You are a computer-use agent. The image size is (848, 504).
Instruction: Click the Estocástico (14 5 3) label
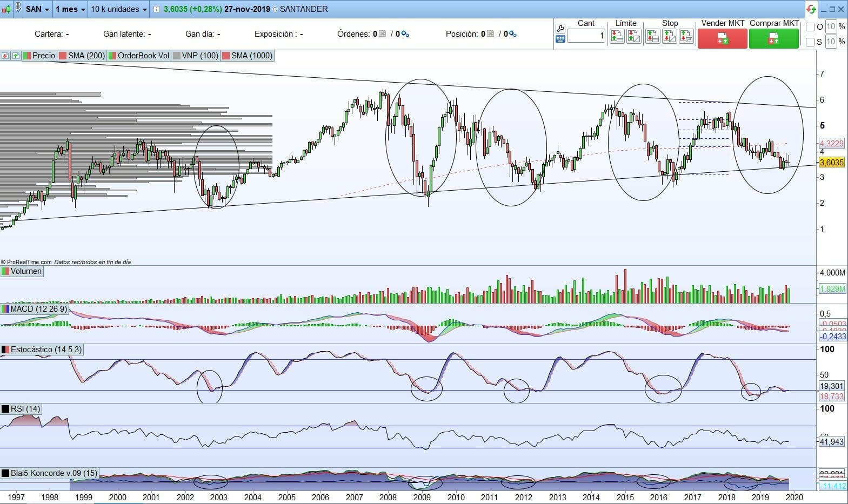pyautogui.click(x=46, y=350)
